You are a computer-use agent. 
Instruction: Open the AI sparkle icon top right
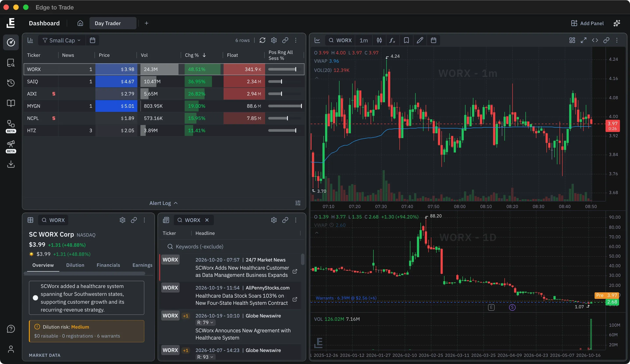click(x=617, y=23)
